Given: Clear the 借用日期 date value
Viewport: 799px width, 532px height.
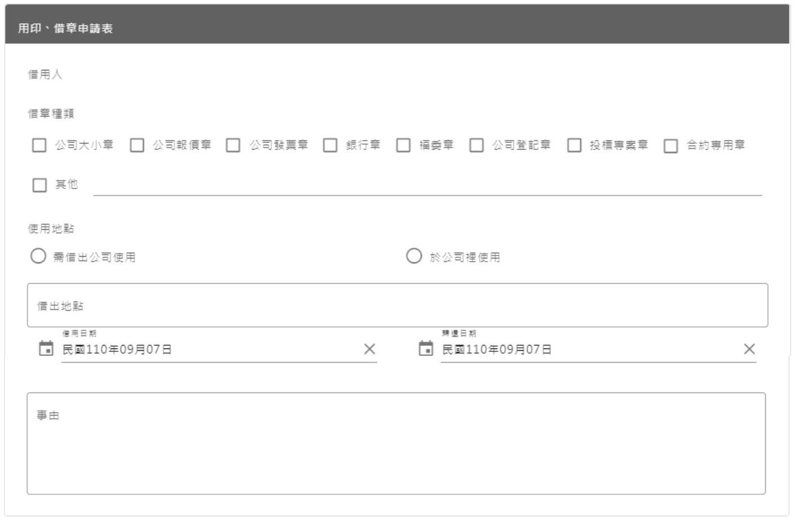Looking at the screenshot, I should (x=370, y=349).
